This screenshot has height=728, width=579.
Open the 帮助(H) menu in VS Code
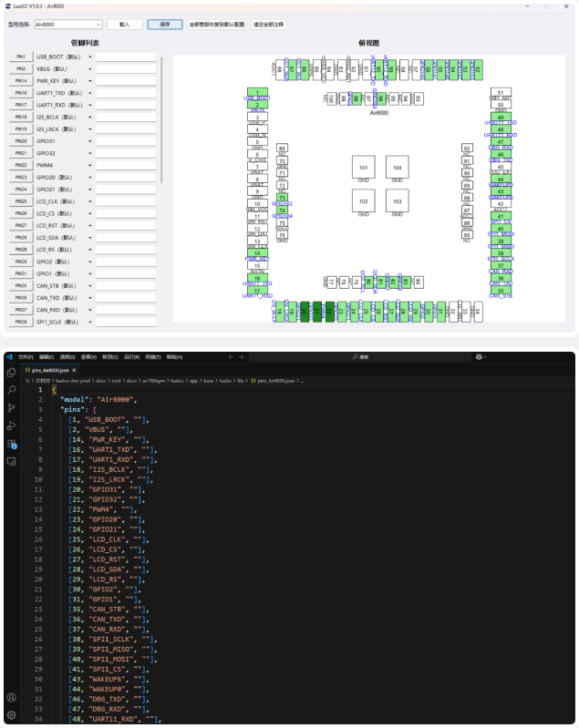(x=174, y=357)
